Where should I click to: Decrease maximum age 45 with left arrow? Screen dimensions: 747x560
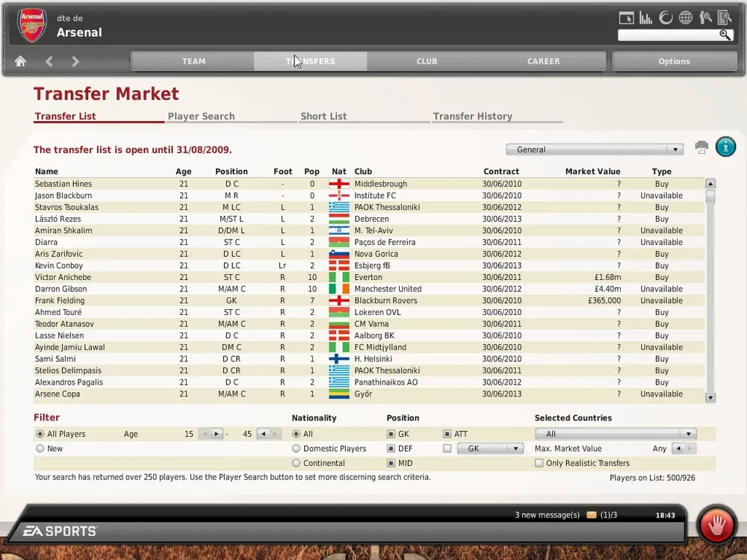[x=263, y=434]
